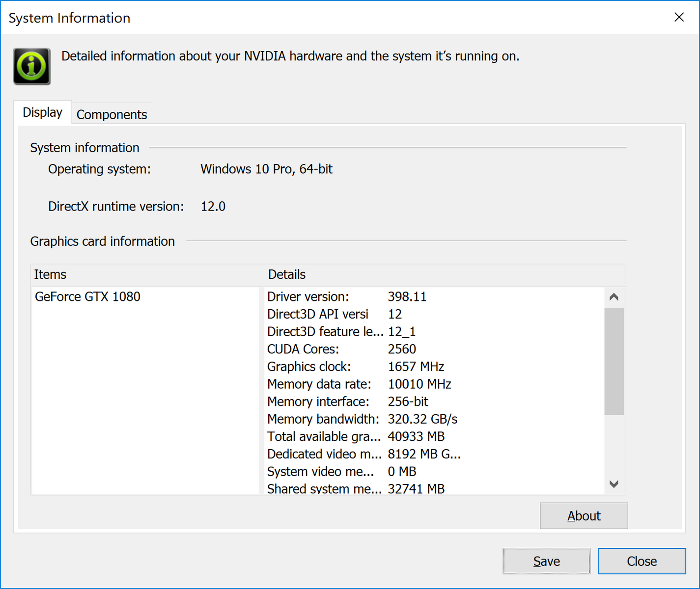Select the Display tab

pos(43,112)
